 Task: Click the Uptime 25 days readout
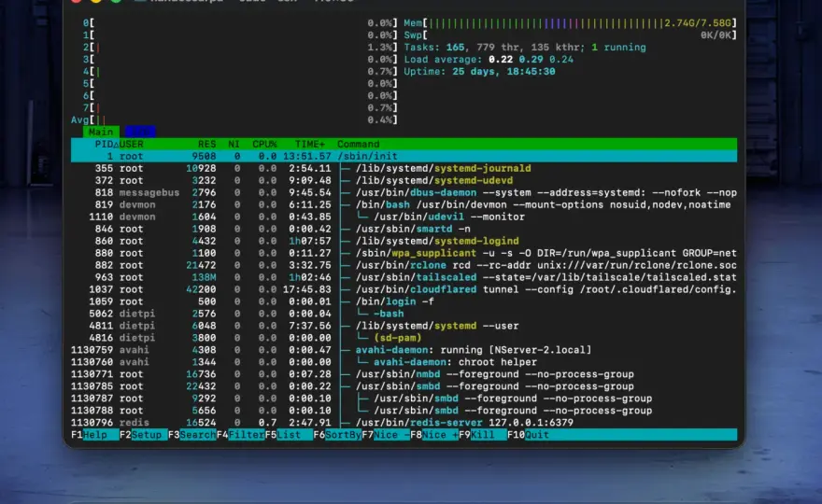coord(479,71)
